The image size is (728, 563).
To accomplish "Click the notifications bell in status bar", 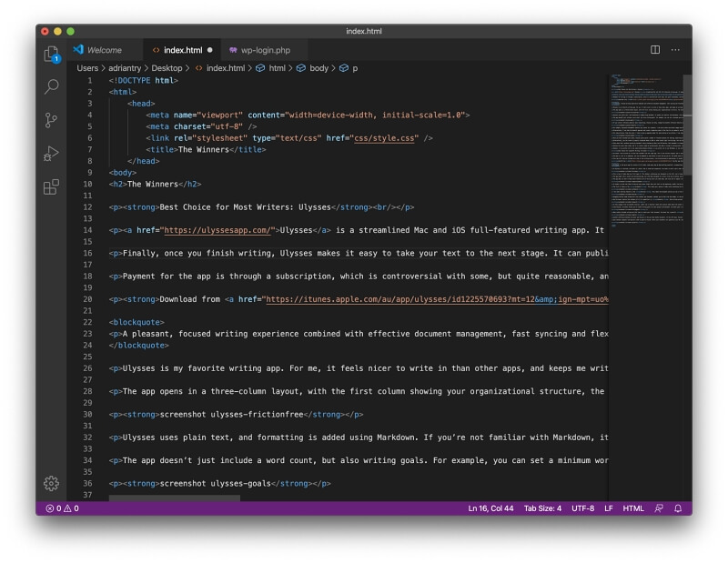I will pyautogui.click(x=678, y=508).
